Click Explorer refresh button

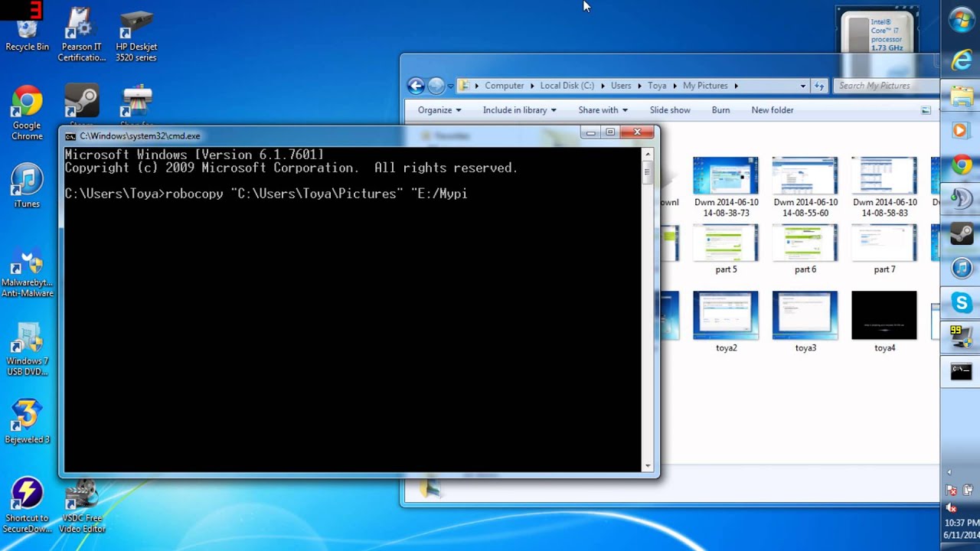click(x=819, y=86)
